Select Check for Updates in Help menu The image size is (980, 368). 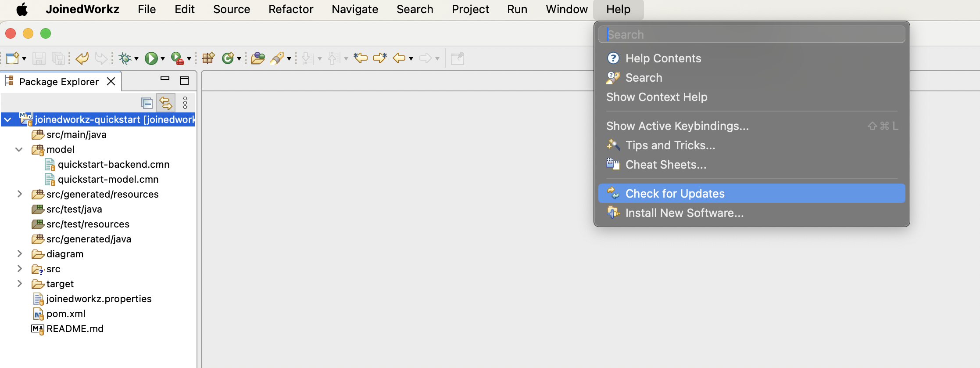[x=675, y=194]
